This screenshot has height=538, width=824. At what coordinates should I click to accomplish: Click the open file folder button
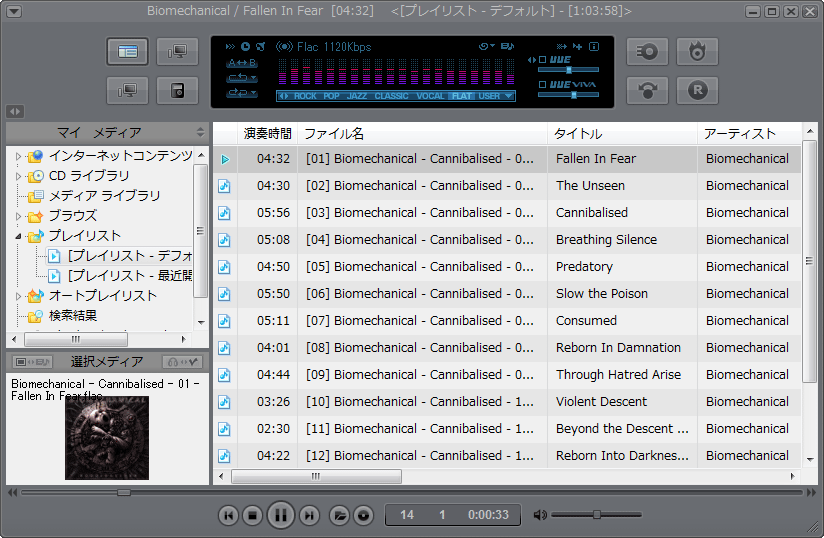coord(339,515)
